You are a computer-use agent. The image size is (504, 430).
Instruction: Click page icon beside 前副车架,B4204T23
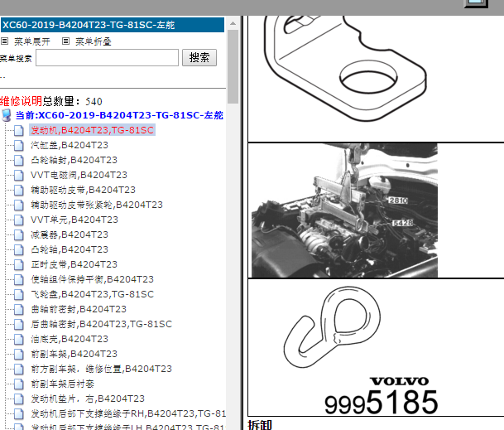click(19, 354)
